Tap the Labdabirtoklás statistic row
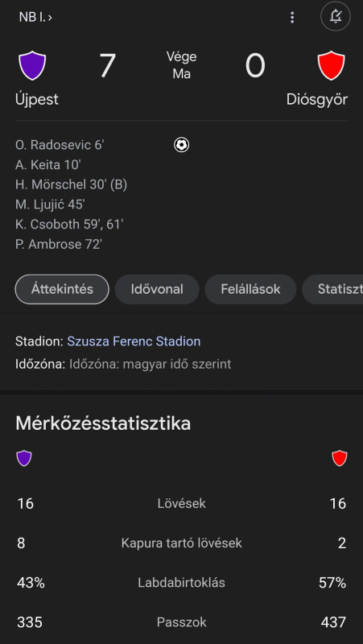363x644 pixels. pyautogui.click(x=182, y=583)
